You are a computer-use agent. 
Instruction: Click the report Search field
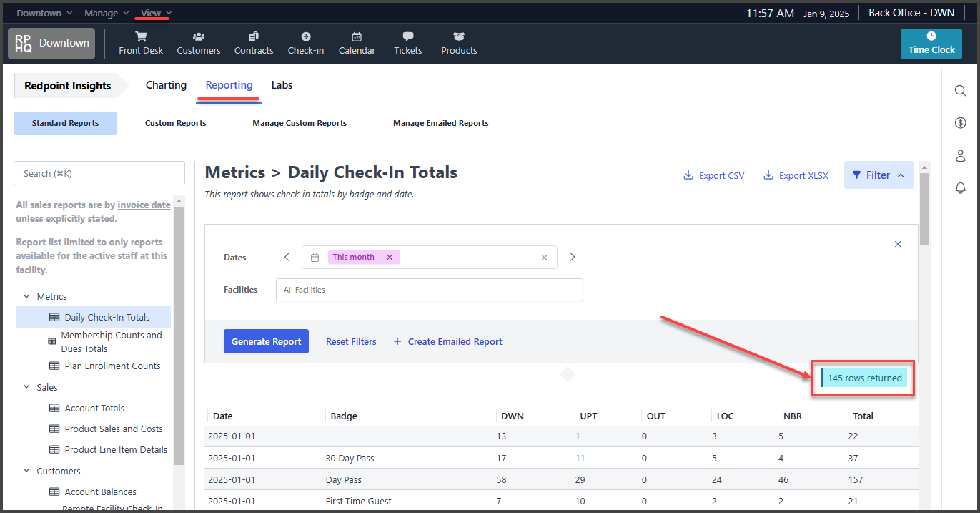(x=99, y=173)
